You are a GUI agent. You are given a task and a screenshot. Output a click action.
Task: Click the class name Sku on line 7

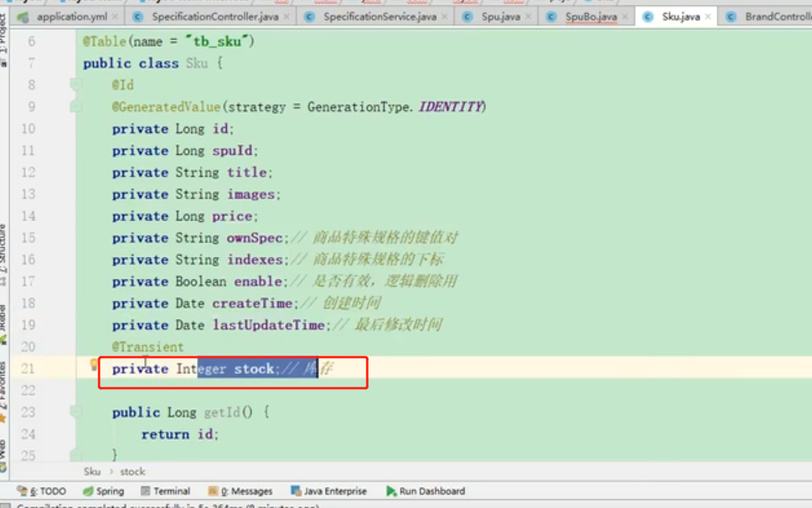[x=197, y=63]
